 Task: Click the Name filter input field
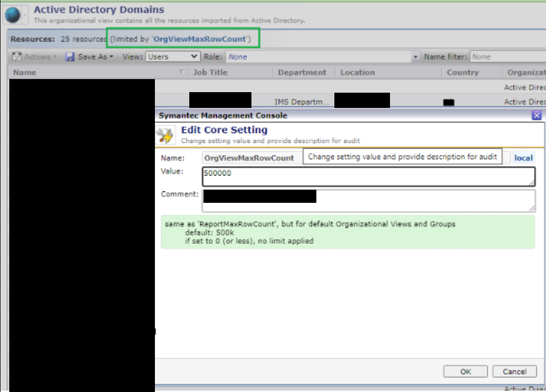point(508,57)
